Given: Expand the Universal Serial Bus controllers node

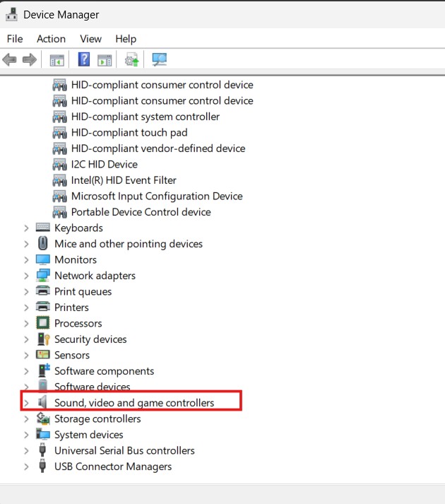Looking at the screenshot, I should click(x=26, y=450).
